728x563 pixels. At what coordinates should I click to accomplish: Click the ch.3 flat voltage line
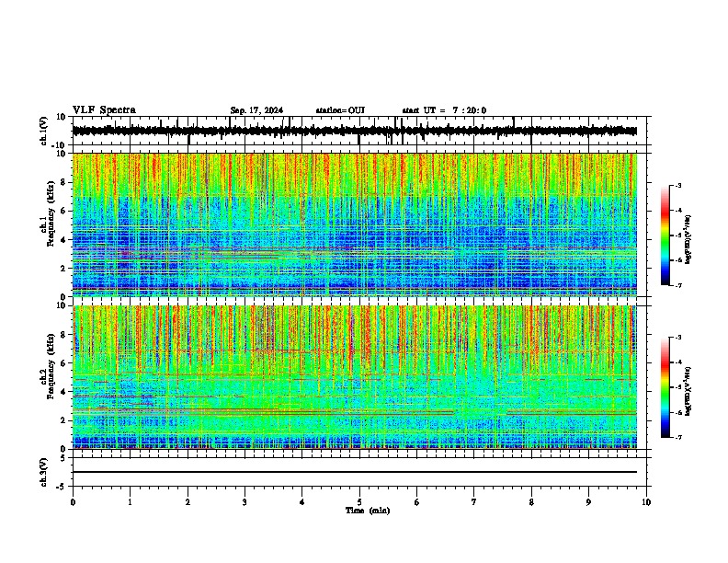(x=355, y=472)
